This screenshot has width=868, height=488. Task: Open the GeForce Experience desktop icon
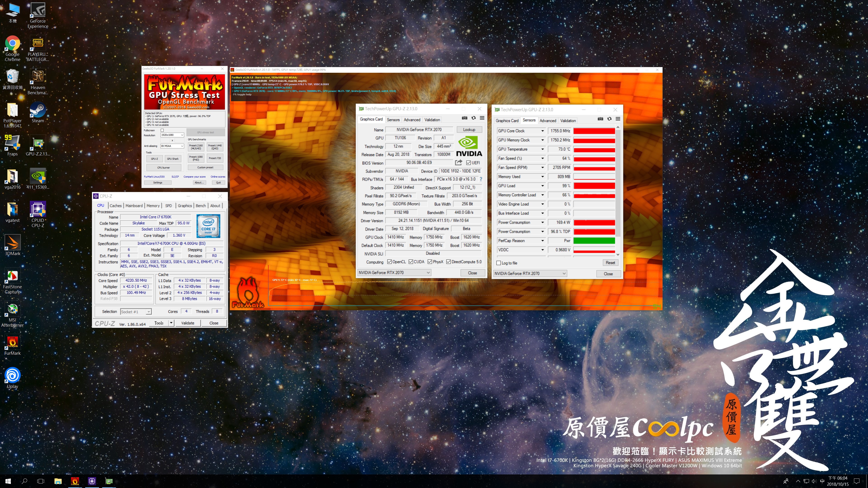[x=38, y=16]
